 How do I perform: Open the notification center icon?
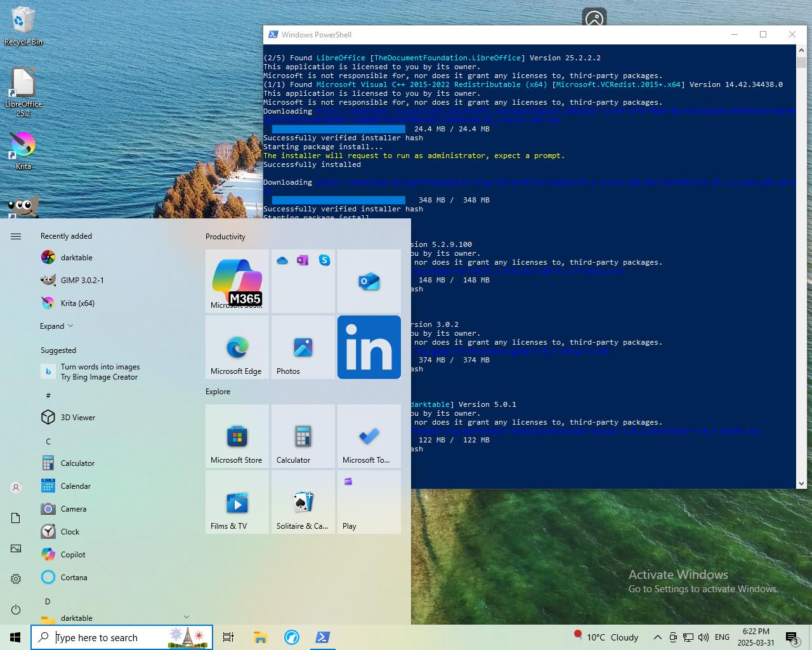[x=792, y=637]
